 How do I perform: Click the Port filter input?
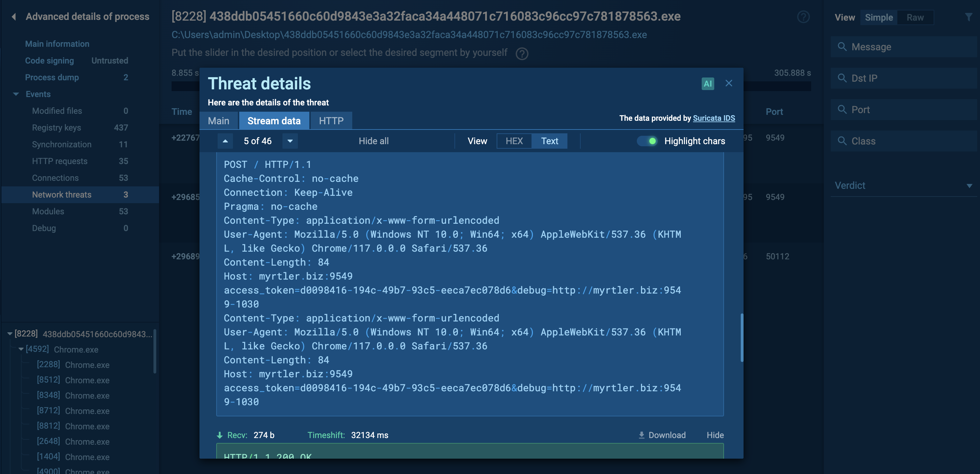pyautogui.click(x=904, y=110)
